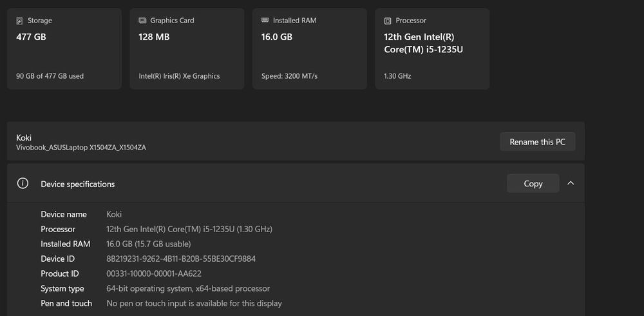Click the Processor chip icon
The image size is (644, 316).
tap(388, 21)
